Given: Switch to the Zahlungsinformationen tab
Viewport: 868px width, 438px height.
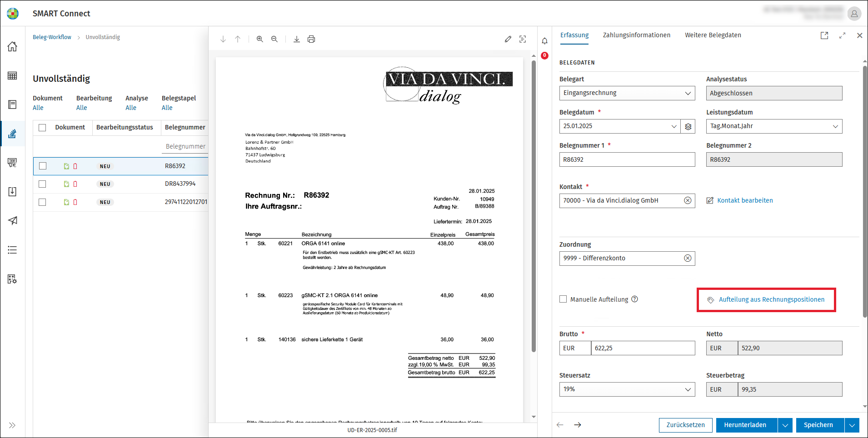Looking at the screenshot, I should (637, 35).
